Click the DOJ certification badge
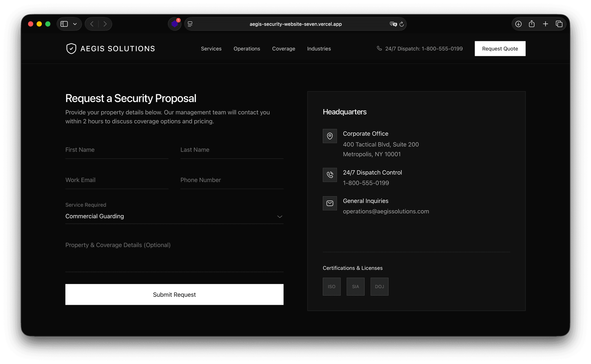Image resolution: width=591 pixels, height=364 pixels. pos(379,286)
